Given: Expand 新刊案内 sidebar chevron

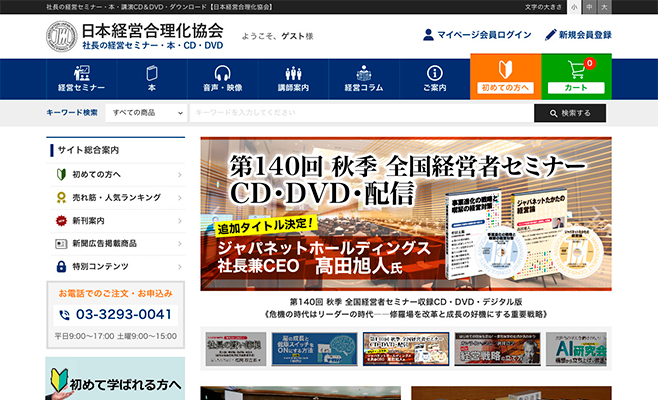Looking at the screenshot, I should (x=180, y=221).
